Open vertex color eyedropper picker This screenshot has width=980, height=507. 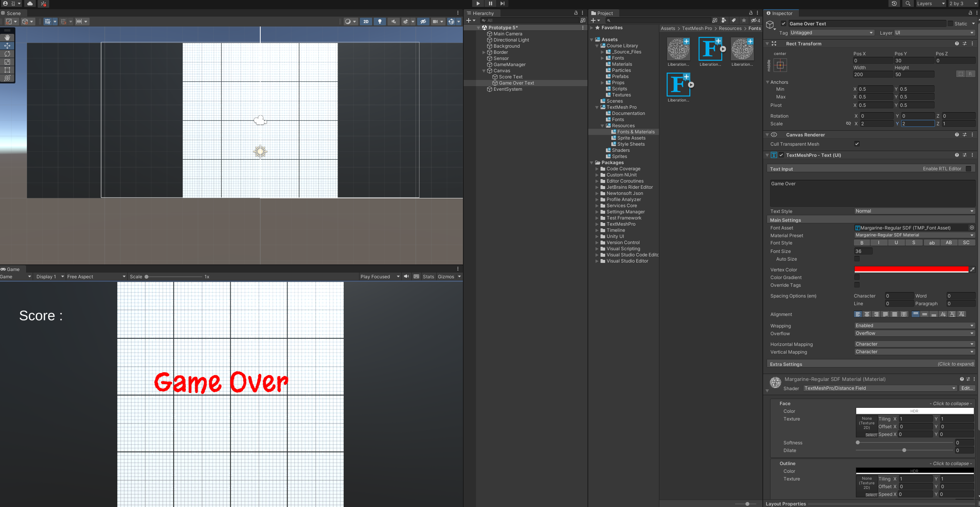click(x=972, y=270)
